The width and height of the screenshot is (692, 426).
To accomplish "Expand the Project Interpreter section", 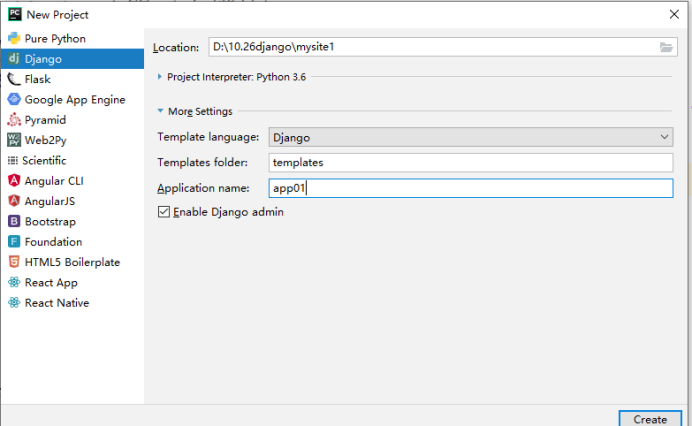I will point(160,77).
